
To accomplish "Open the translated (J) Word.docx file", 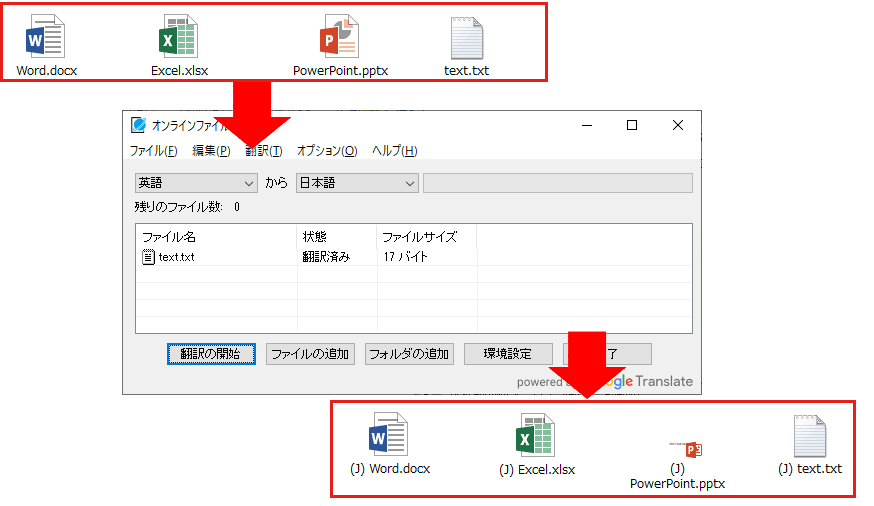I will click(389, 435).
